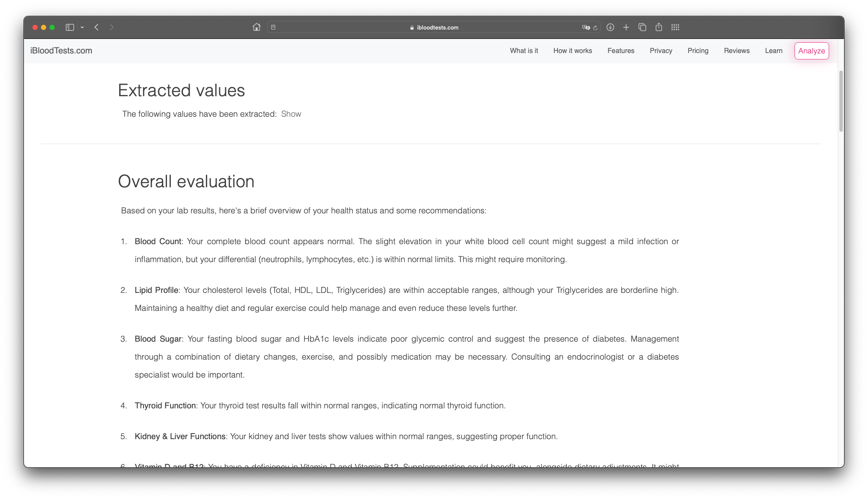Screen dimensions: 868x499
Task: Click the Analyze button
Action: (811, 50)
